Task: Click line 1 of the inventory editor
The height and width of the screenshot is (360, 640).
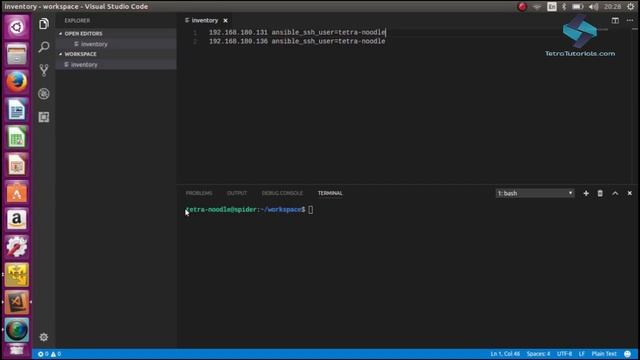Action: tap(297, 32)
